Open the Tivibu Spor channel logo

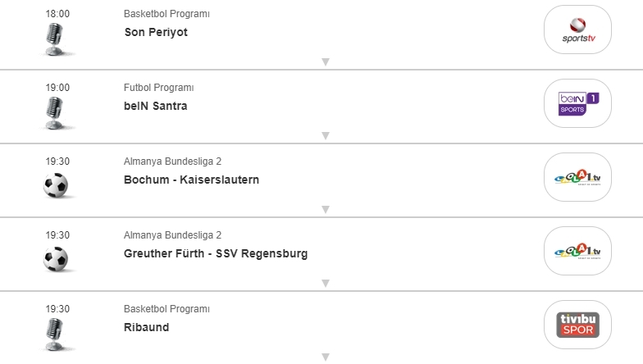578,325
